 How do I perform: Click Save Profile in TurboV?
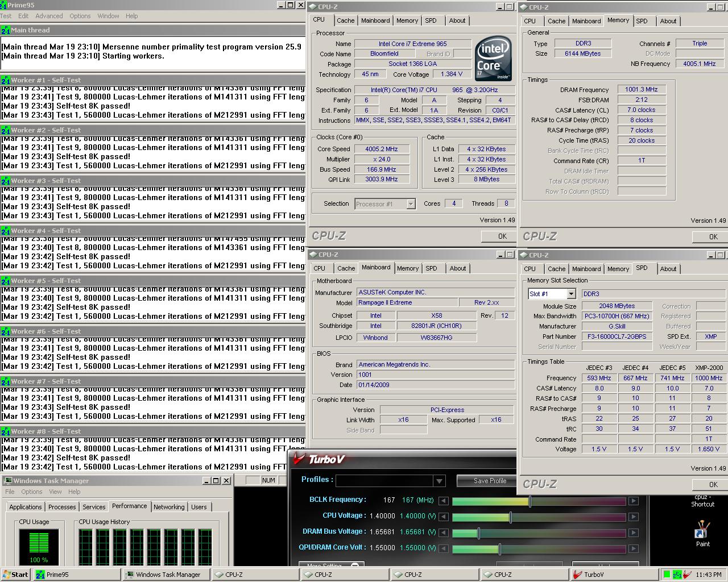[x=490, y=481]
